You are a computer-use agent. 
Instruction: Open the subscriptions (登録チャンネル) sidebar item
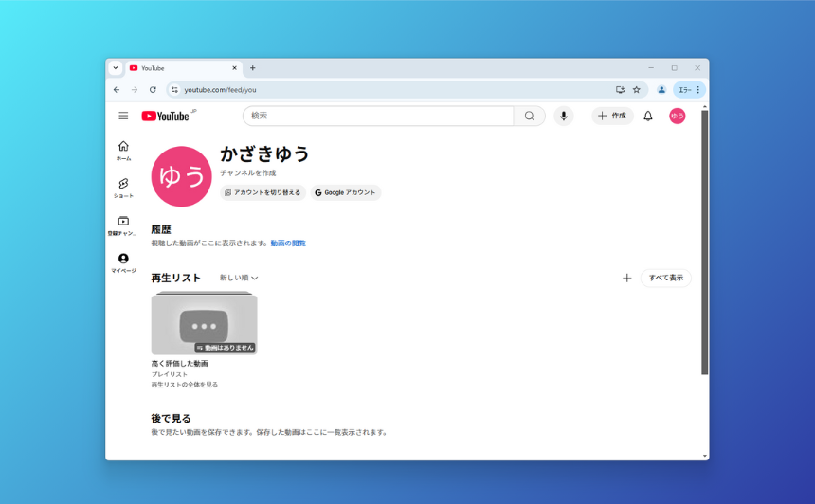(123, 225)
